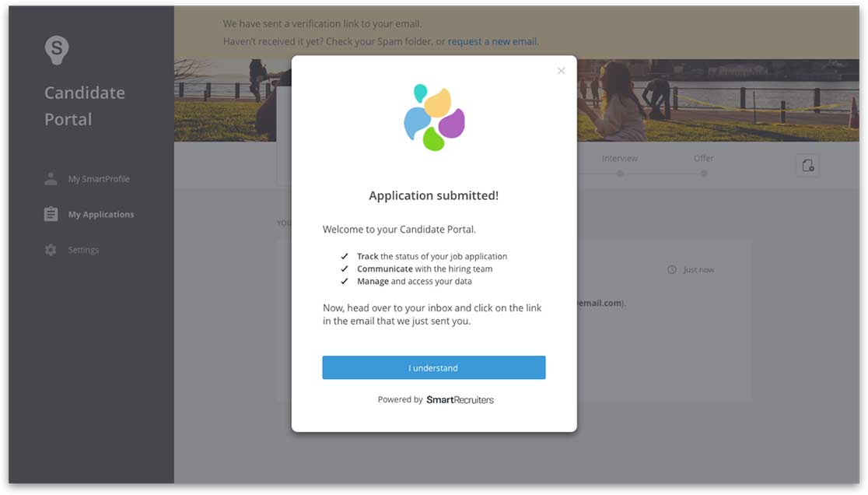Screen dimensions: 868x495
Task: Click the gear icon beside Settings
Action: (51, 250)
